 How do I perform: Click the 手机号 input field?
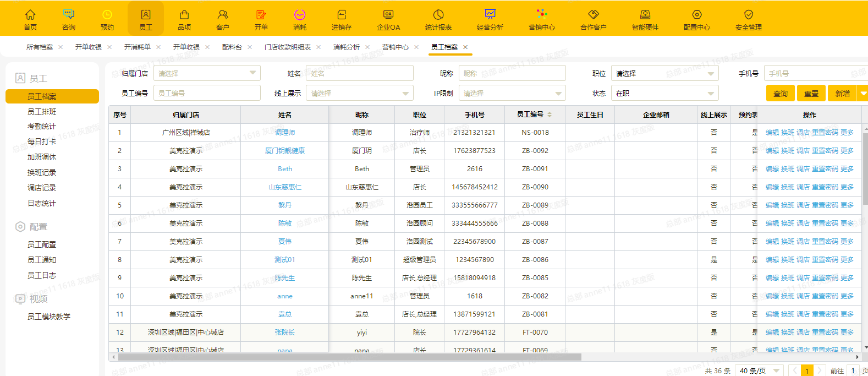[816, 73]
